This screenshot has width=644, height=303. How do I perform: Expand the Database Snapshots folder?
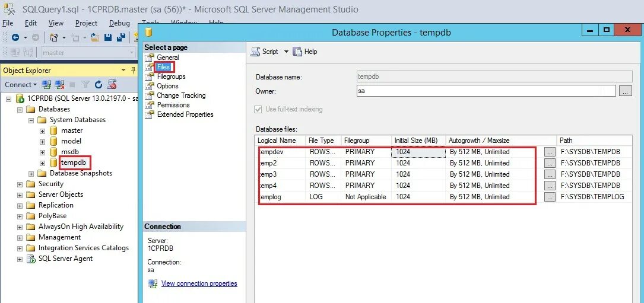click(31, 174)
